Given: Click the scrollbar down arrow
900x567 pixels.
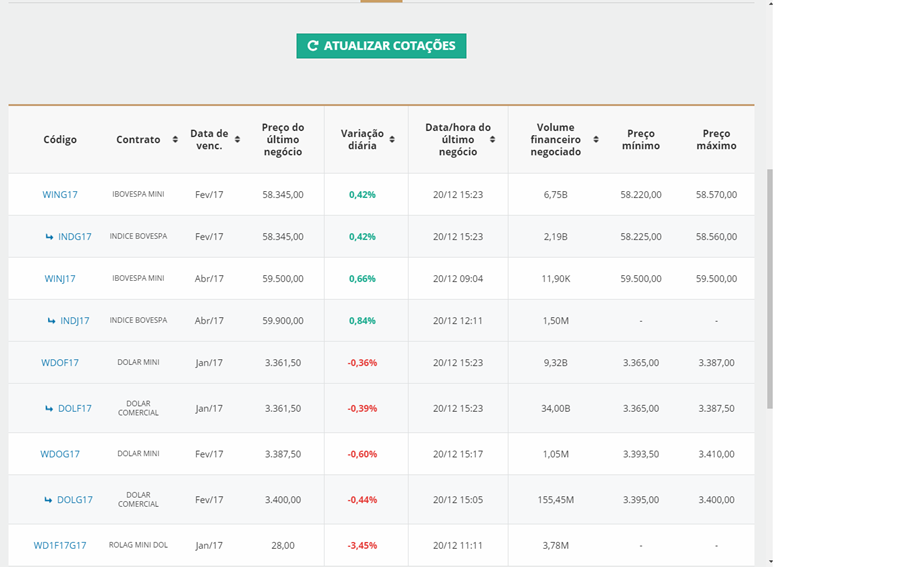Looking at the screenshot, I should point(769,561).
